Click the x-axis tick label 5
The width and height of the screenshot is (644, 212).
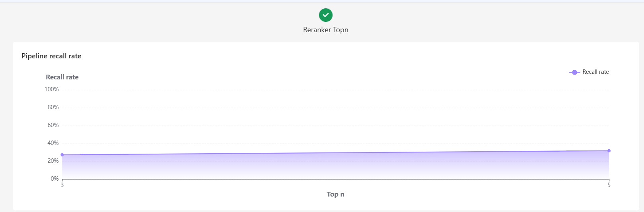click(x=609, y=185)
